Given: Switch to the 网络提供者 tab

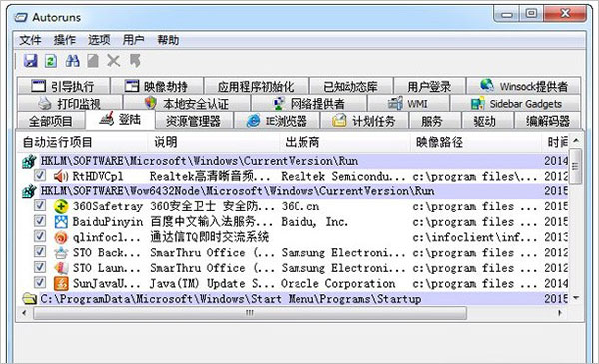Looking at the screenshot, I should tap(308, 103).
